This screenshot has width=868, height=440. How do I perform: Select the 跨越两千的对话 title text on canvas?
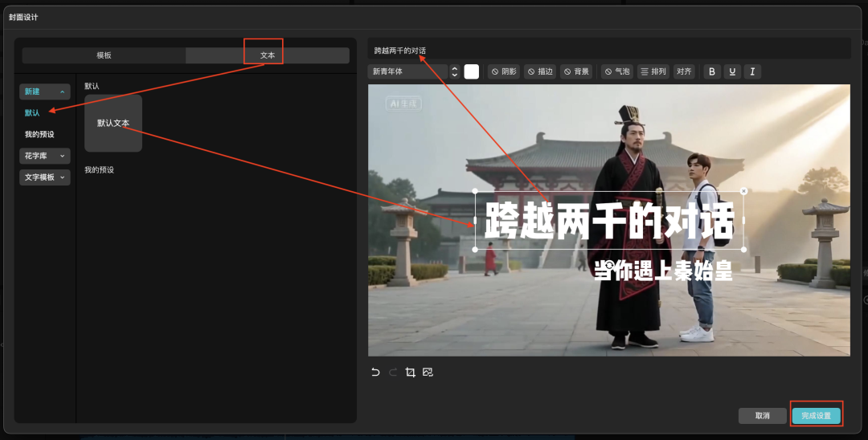pos(609,220)
